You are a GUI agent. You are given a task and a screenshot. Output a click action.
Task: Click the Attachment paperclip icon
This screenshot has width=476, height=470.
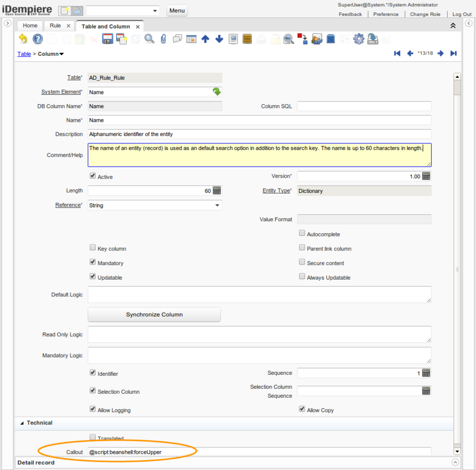tap(163, 39)
